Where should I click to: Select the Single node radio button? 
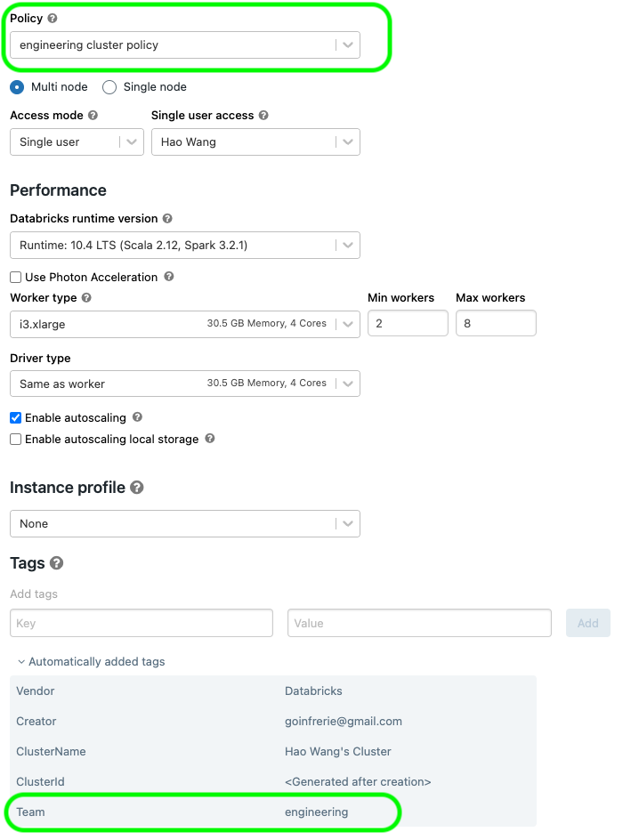(x=109, y=87)
